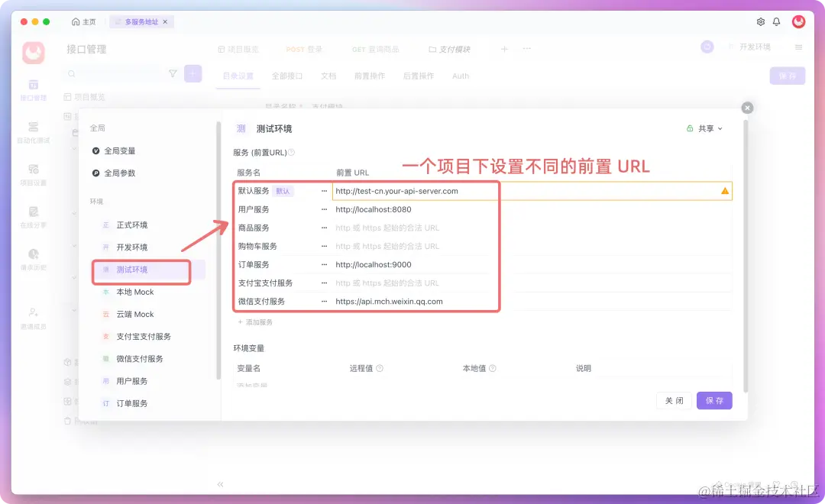Open the settings gear in top bar
This screenshot has width=825, height=504.
point(759,22)
